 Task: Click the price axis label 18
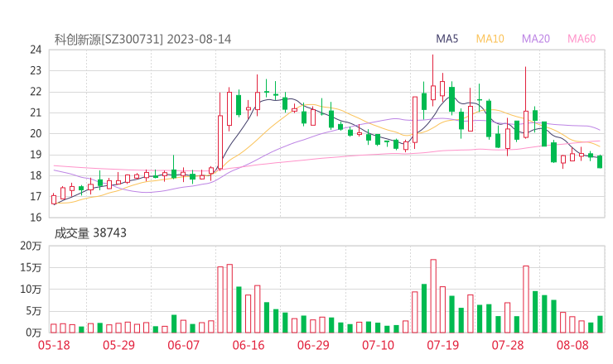tap(36, 175)
